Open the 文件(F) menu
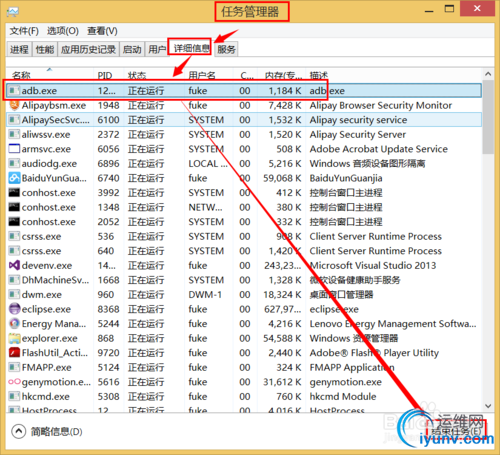This screenshot has width=500, height=455. pos(24,31)
